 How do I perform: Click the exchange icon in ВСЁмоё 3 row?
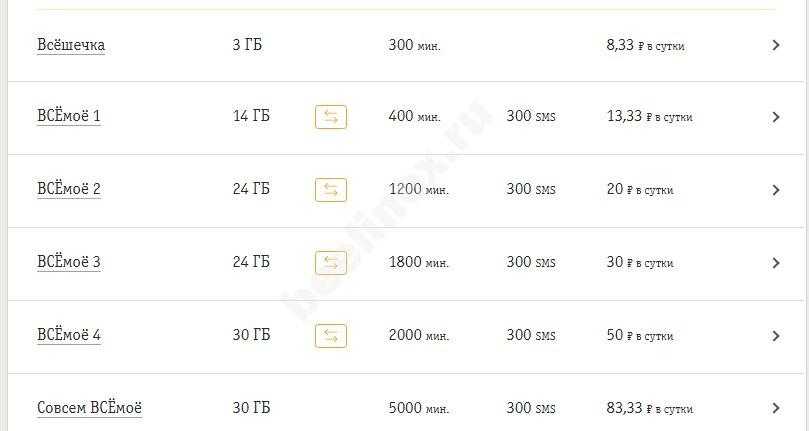pos(331,263)
